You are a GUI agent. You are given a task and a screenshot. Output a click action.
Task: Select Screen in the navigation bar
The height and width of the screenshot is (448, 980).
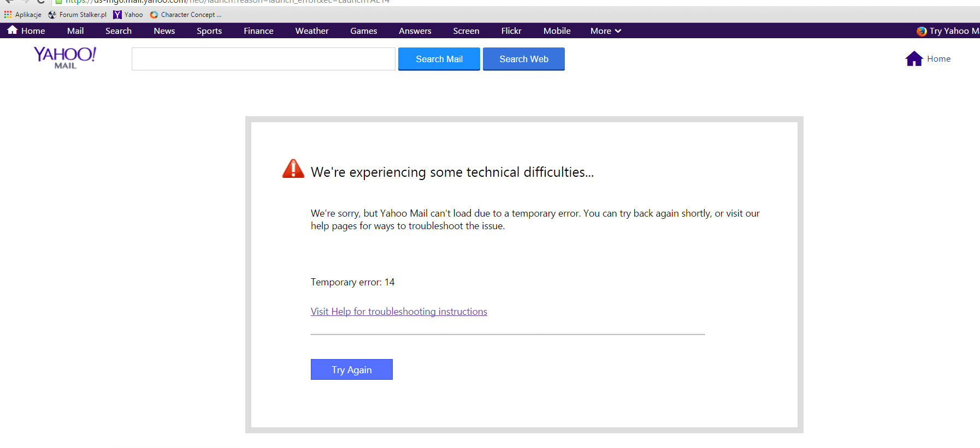466,31
